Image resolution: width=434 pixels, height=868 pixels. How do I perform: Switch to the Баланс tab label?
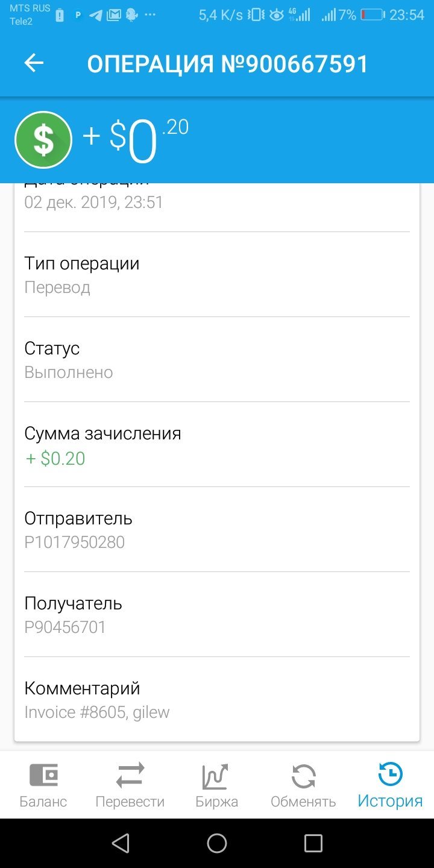click(x=43, y=802)
